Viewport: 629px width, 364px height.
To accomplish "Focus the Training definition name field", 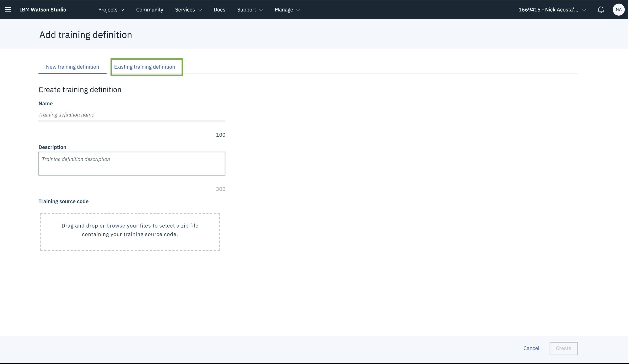I will [132, 115].
